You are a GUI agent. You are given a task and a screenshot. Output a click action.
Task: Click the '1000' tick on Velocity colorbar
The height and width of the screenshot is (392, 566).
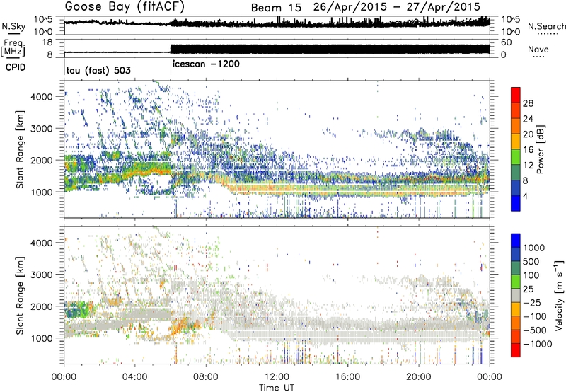coord(534,248)
